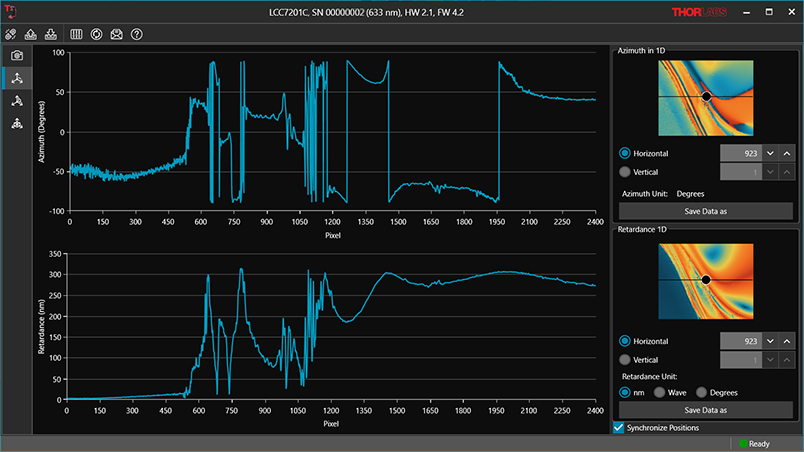The width and height of the screenshot is (804, 452).
Task: Click the Retardance vertical value field
Action: (x=740, y=360)
